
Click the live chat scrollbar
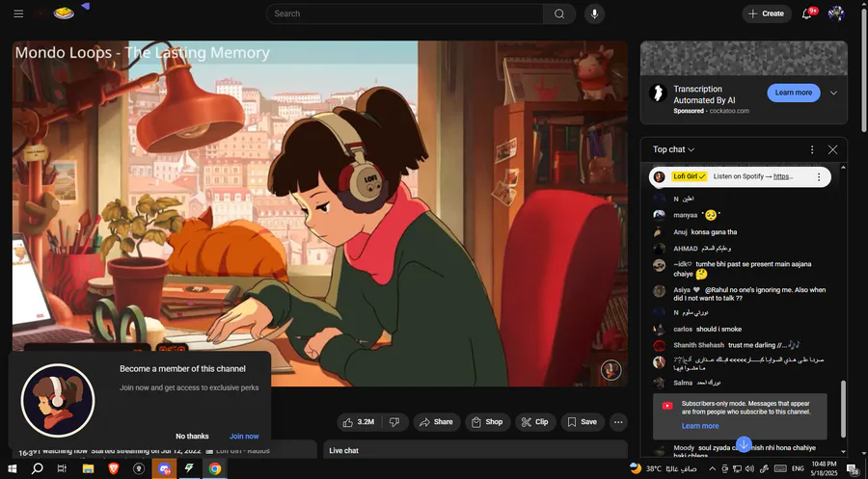[843, 409]
